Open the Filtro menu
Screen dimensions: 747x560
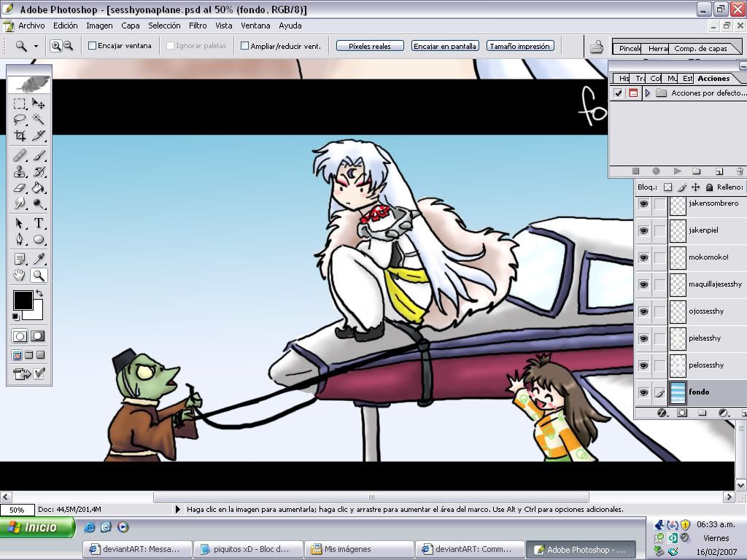coord(198,26)
